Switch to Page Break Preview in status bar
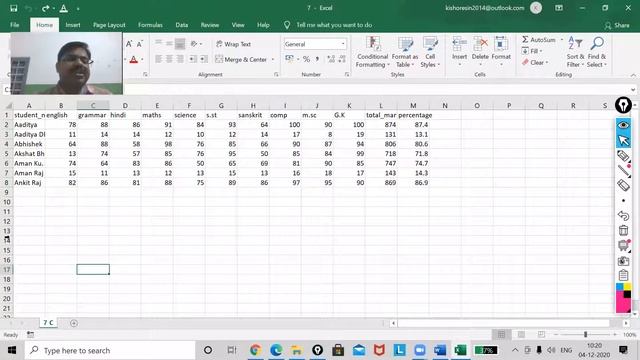 point(541,335)
